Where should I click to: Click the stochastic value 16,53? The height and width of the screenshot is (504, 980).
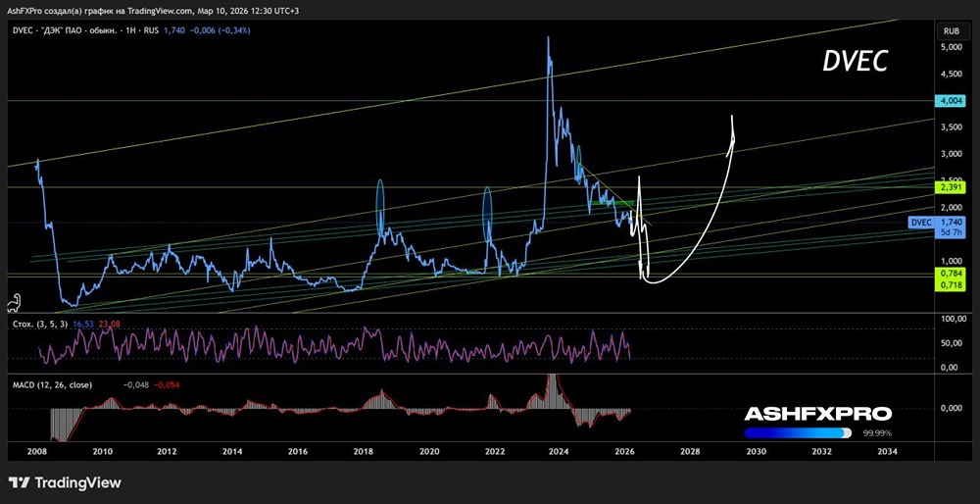82,324
